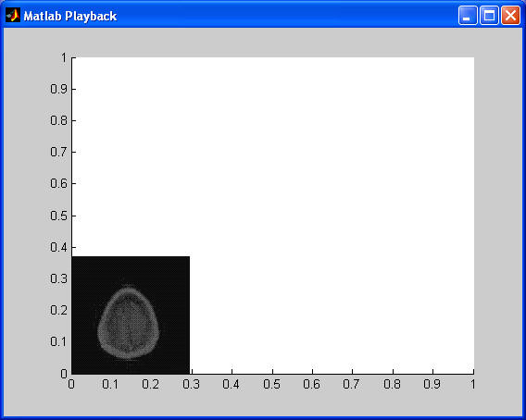Click the skull outline in the scan

129,322
